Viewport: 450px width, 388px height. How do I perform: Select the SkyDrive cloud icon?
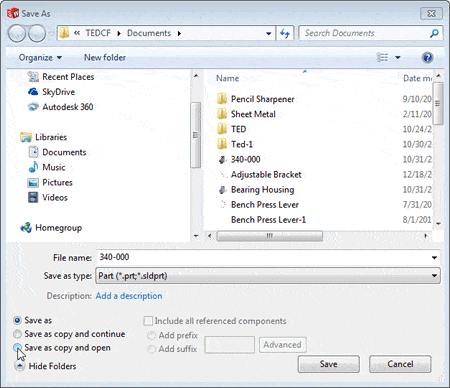point(33,92)
